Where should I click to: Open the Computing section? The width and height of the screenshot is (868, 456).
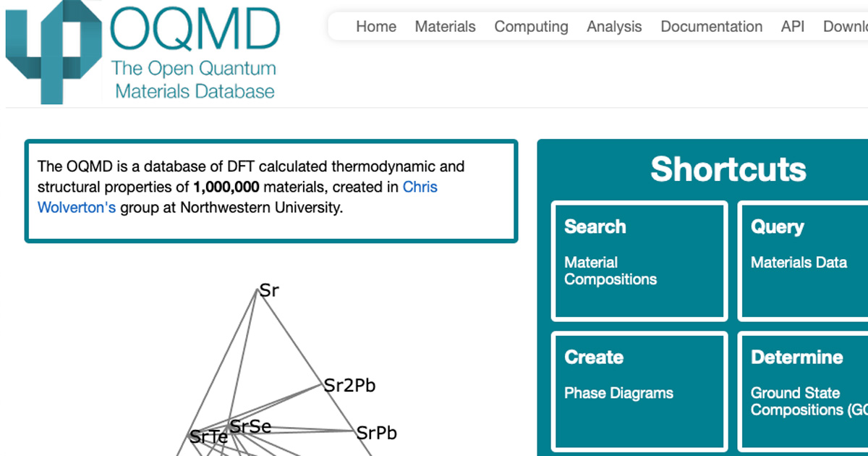531,26
